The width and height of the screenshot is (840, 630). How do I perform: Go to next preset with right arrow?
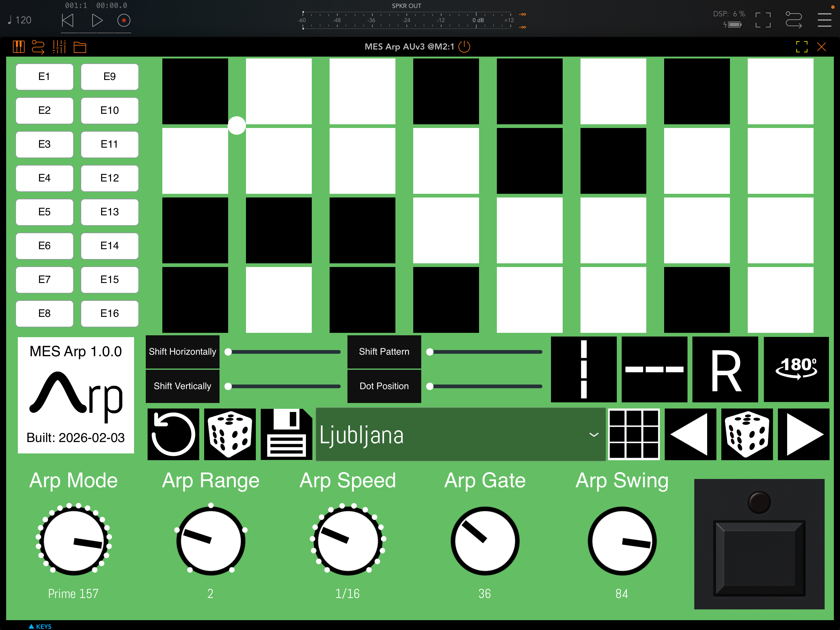click(803, 434)
